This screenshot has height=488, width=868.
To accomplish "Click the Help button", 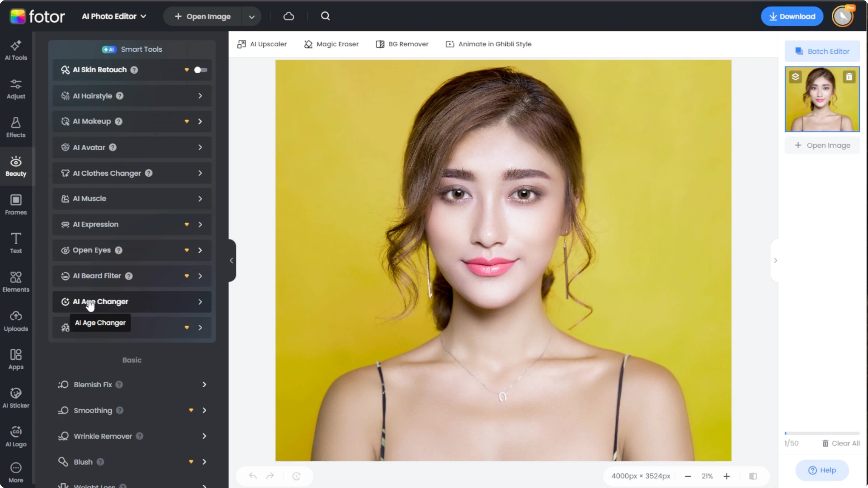I will 822,470.
